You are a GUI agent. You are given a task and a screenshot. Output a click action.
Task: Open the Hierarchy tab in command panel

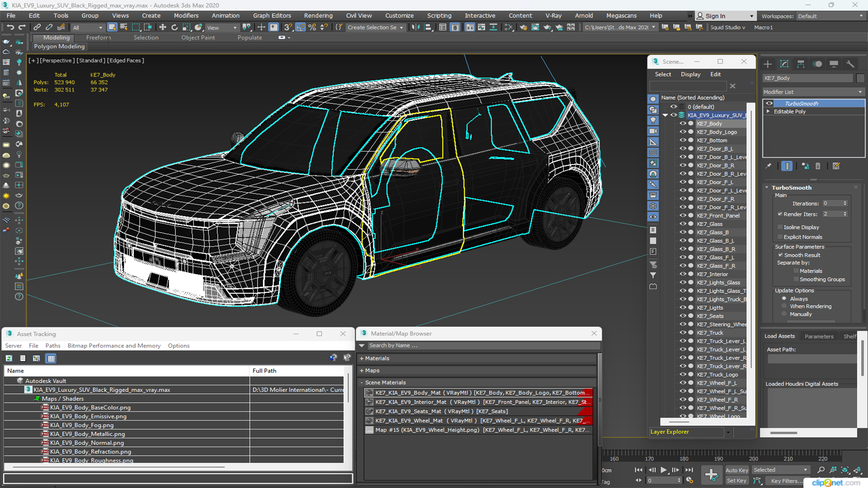[x=801, y=64]
